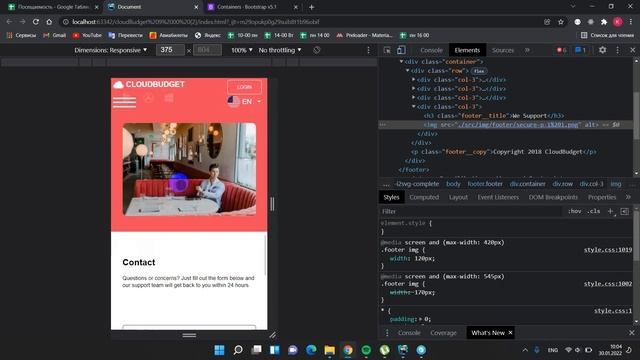640x360 pixels.
Task: Open the drawer three-dots menu beside Console
Action: (x=387, y=333)
